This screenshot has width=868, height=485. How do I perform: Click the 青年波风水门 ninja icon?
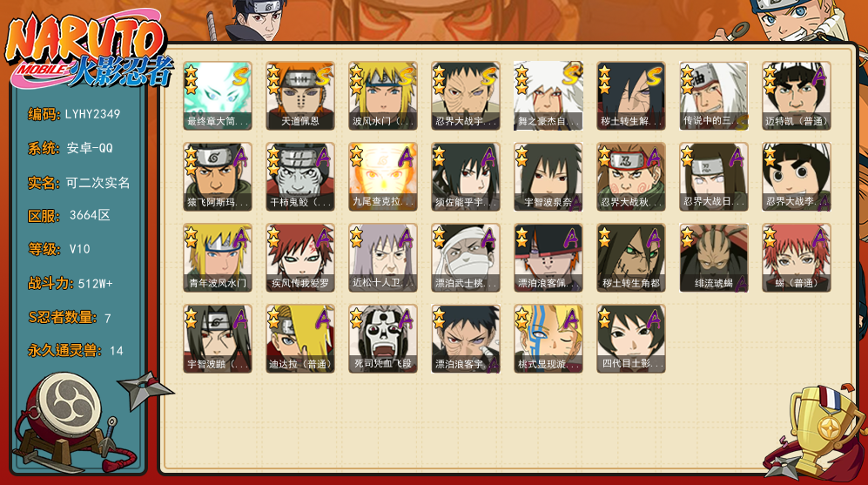coord(218,258)
